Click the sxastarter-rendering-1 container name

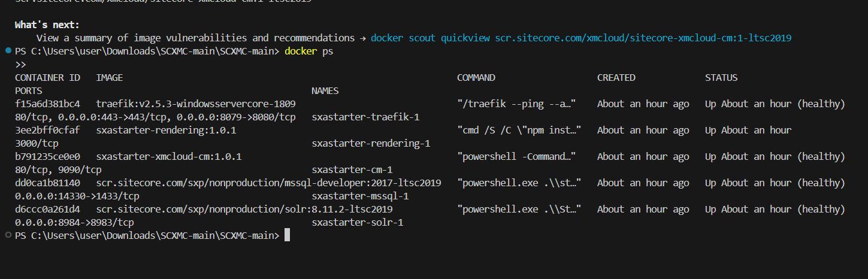(x=371, y=144)
